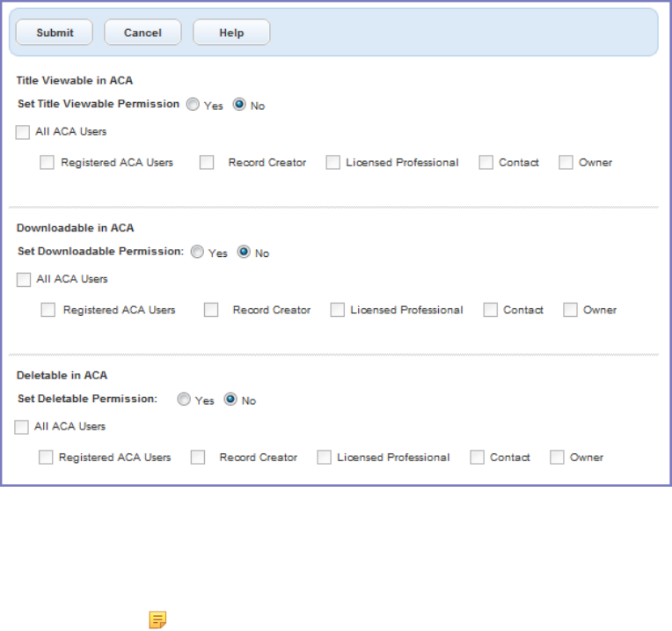Image resolution: width=672 pixels, height=631 pixels.
Task: Check Owner under Downloadable in ACA
Action: pyautogui.click(x=570, y=310)
